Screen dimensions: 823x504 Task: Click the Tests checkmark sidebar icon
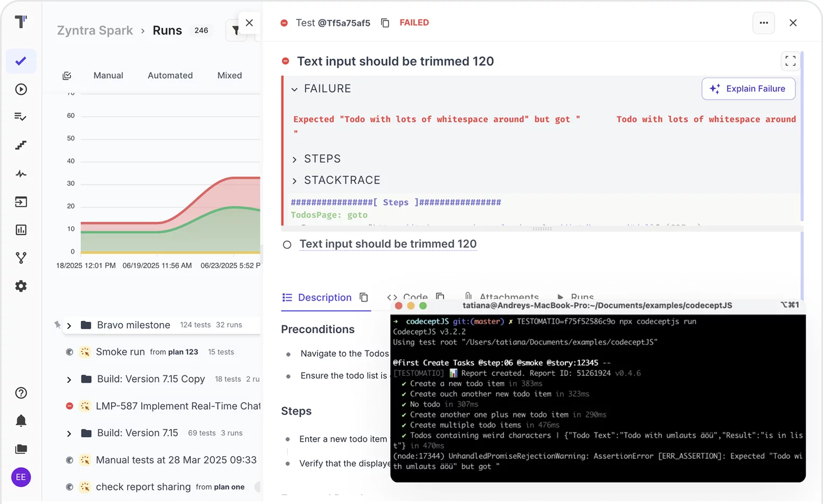tap(21, 61)
